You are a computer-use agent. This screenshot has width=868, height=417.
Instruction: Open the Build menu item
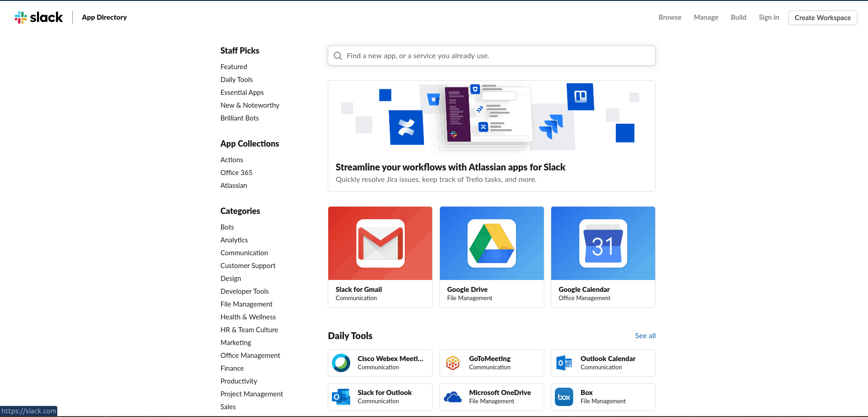tap(738, 17)
